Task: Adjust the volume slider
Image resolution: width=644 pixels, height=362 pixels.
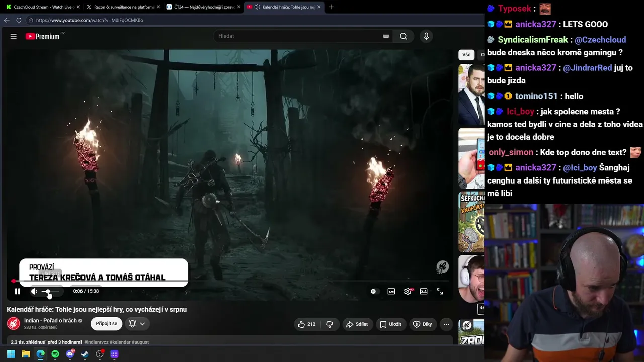Action: pos(50,291)
